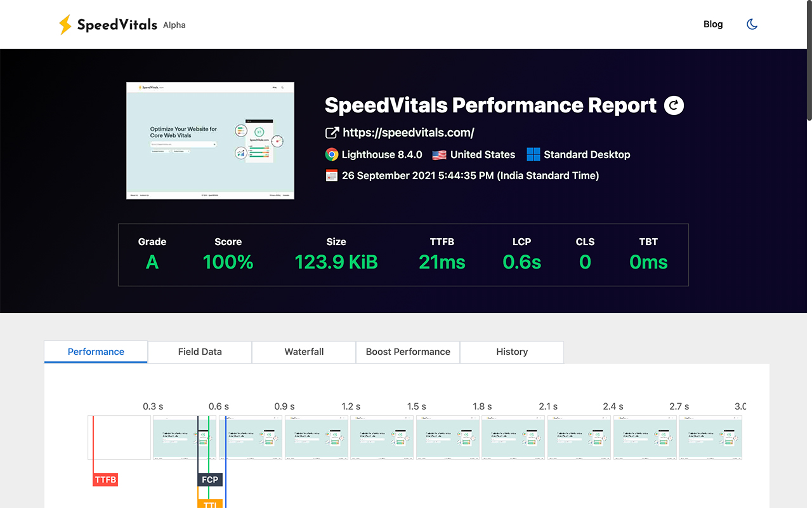The height and width of the screenshot is (508, 812).
Task: Switch to the Boost Performance tab
Action: click(x=407, y=352)
